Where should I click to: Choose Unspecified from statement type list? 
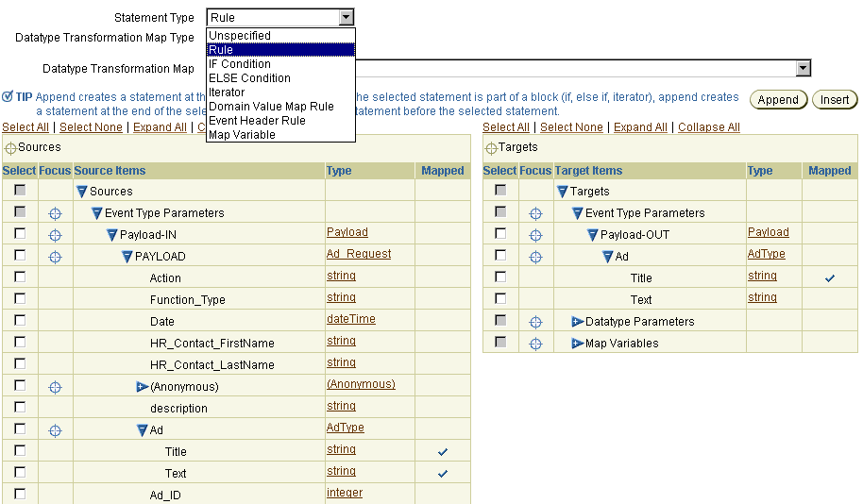[x=280, y=35]
